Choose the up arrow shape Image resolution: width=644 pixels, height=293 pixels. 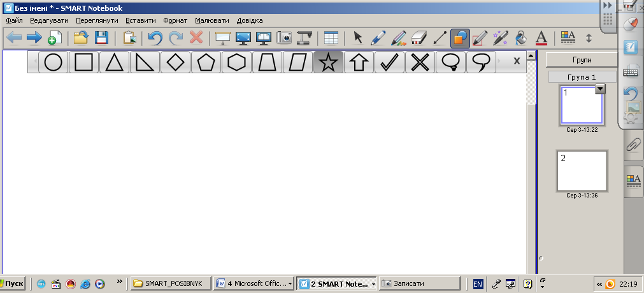[x=359, y=62]
